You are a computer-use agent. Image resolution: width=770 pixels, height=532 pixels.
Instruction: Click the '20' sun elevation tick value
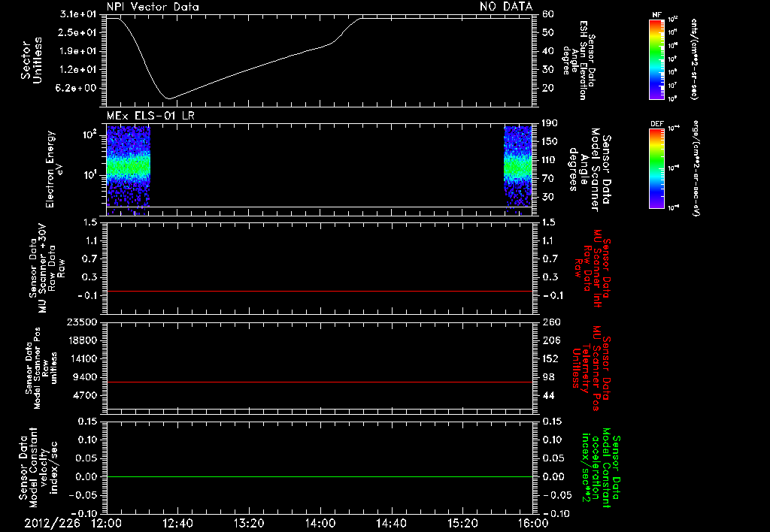(548, 89)
